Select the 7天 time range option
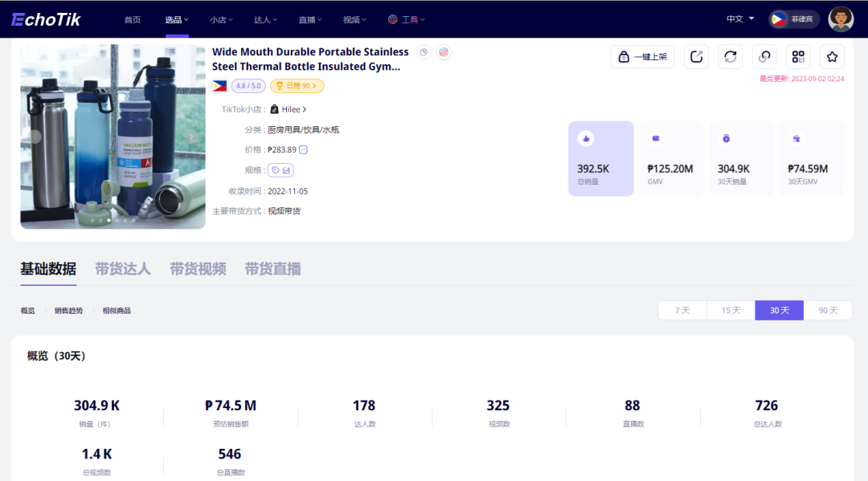 click(x=682, y=310)
